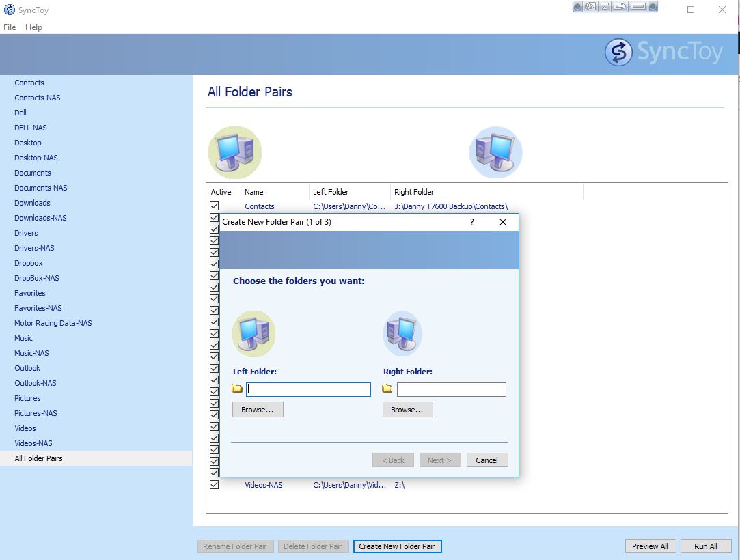The width and height of the screenshot is (740, 560).
Task: Click the Z:\ right folder cell
Action: tap(400, 484)
